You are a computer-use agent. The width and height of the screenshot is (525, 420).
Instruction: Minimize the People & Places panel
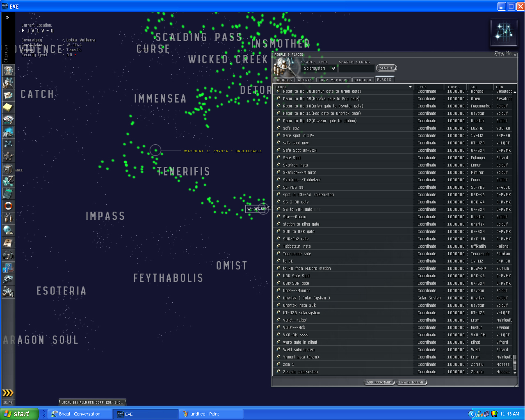(x=509, y=55)
